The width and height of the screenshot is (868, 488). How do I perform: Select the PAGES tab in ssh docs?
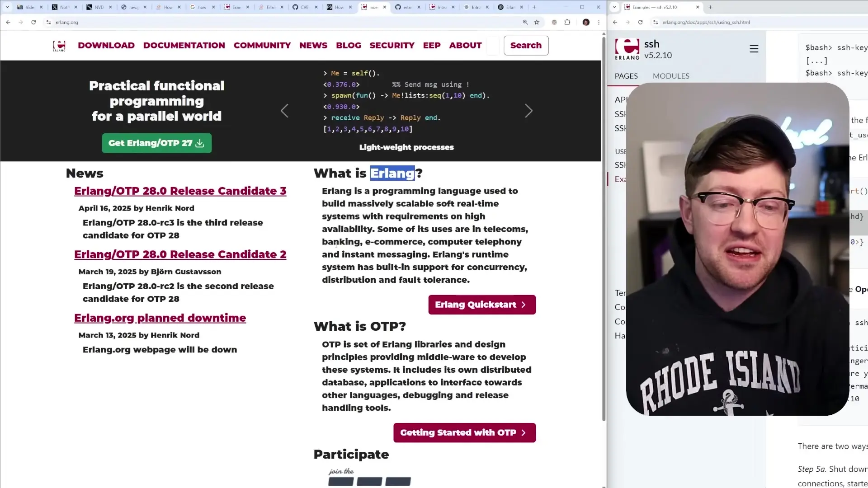coord(626,76)
